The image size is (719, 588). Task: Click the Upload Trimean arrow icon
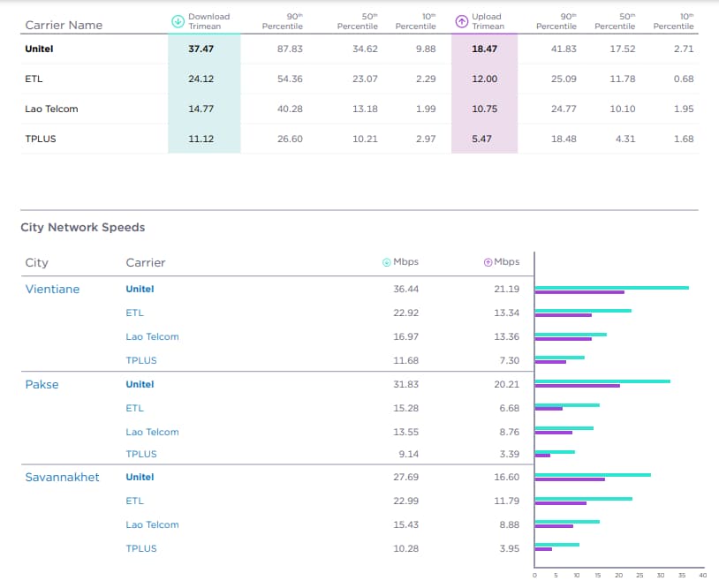click(461, 21)
